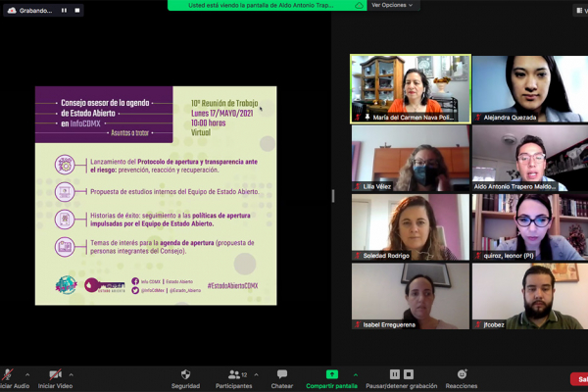
Task: Click the Estado Abierto key logo
Action: [105, 285]
